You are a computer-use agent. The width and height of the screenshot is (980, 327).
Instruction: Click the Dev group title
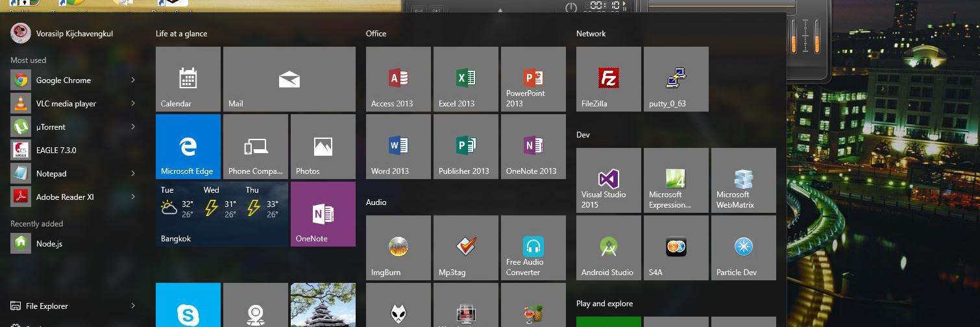point(583,135)
